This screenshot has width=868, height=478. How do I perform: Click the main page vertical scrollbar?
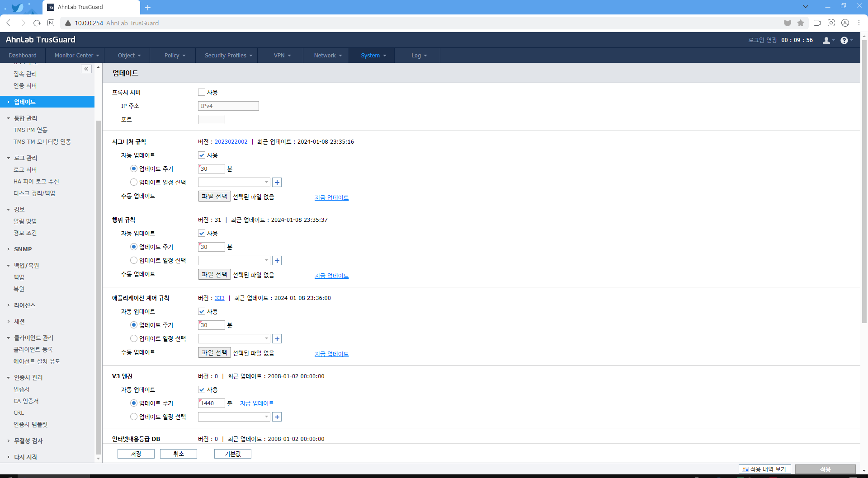(864, 181)
